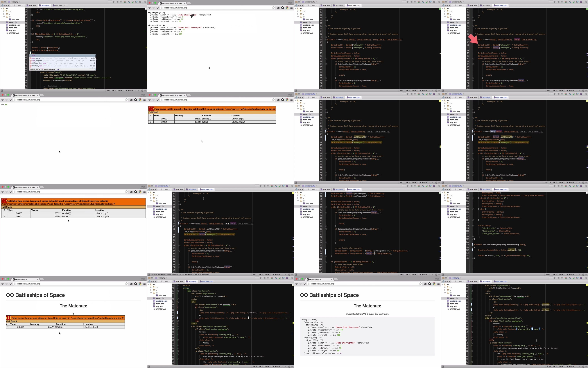This screenshot has height=368, width=588.
Task: Click Ryan profile button in Ship object dump browser
Action: coord(290,3)
